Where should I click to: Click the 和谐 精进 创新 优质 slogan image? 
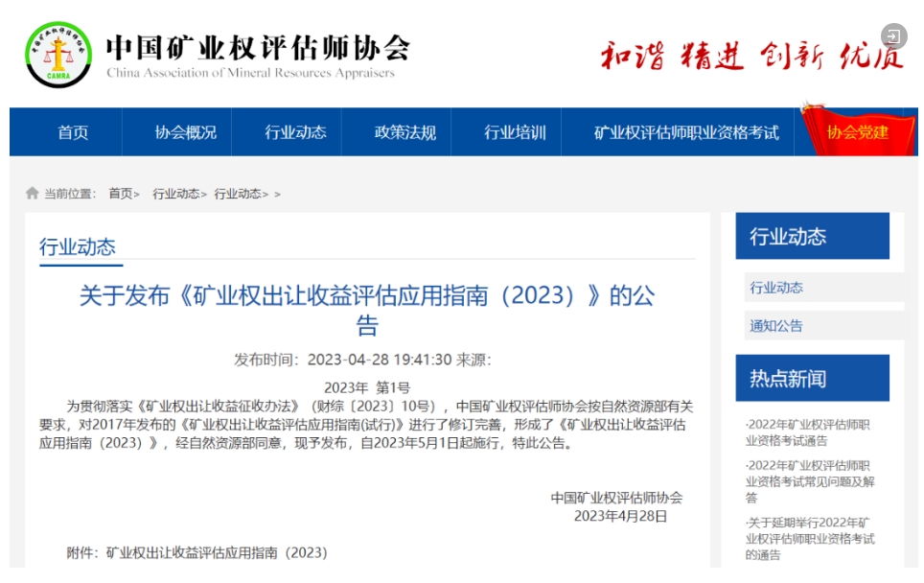pyautogui.click(x=751, y=57)
